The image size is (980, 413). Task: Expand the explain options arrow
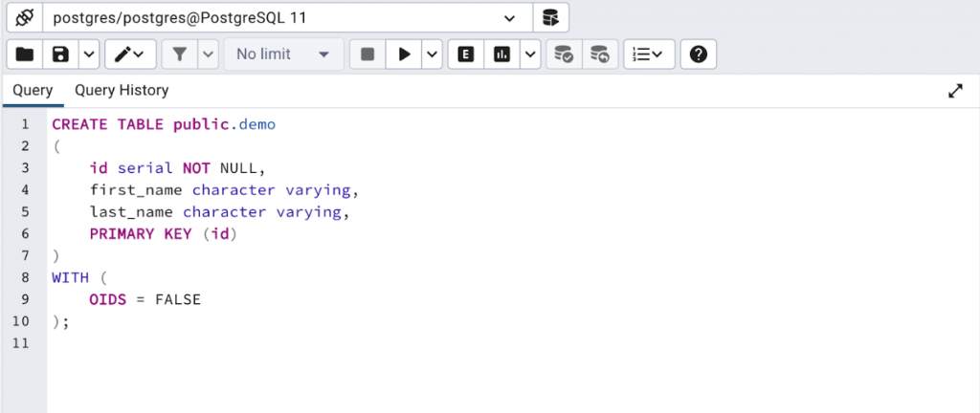(x=530, y=54)
